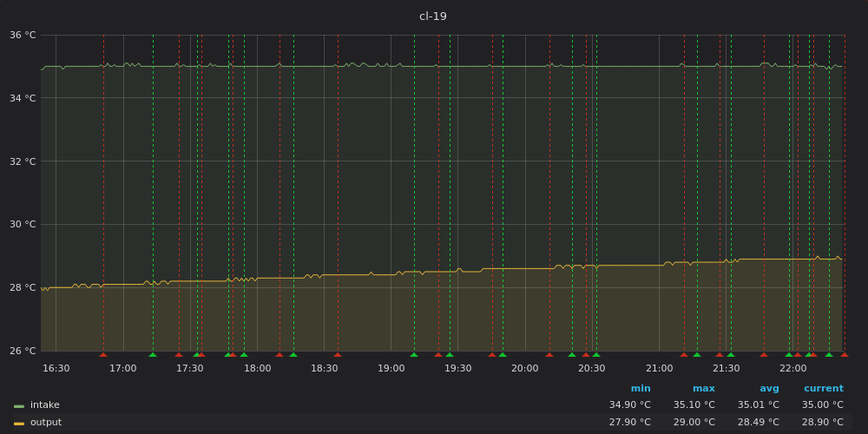Select the red marker between 21:30 and 22:00
This screenshot has height=434, width=868.
click(764, 354)
